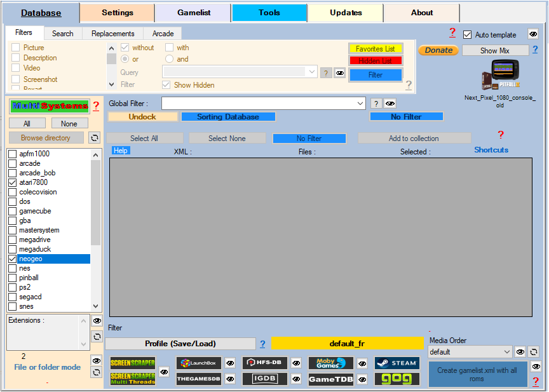
Task: Open the Replacements sub-tab
Action: (112, 34)
